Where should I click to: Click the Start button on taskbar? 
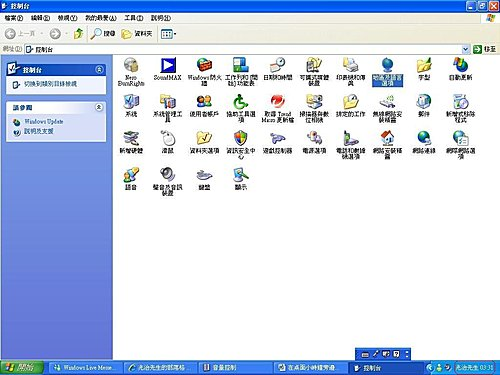click(22, 368)
